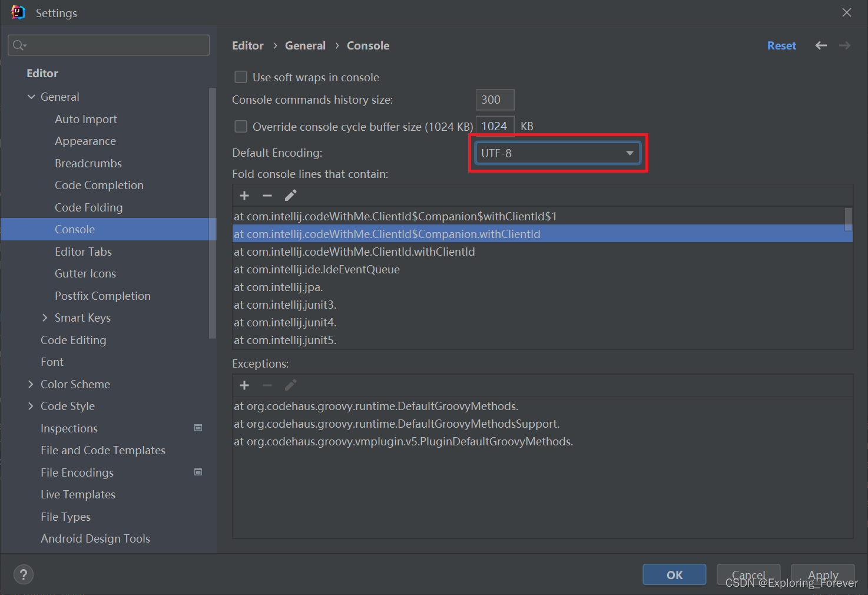The image size is (868, 595).
Task: Click the edit pencil icon for fold lines
Action: click(290, 196)
